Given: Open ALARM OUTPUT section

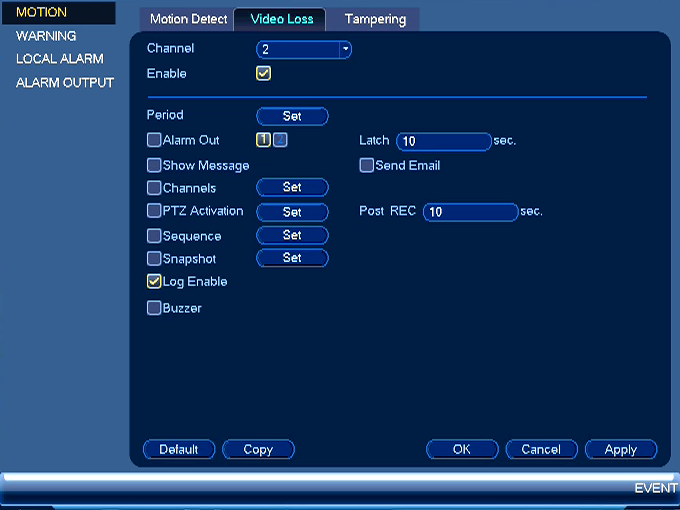Looking at the screenshot, I should coord(65,82).
